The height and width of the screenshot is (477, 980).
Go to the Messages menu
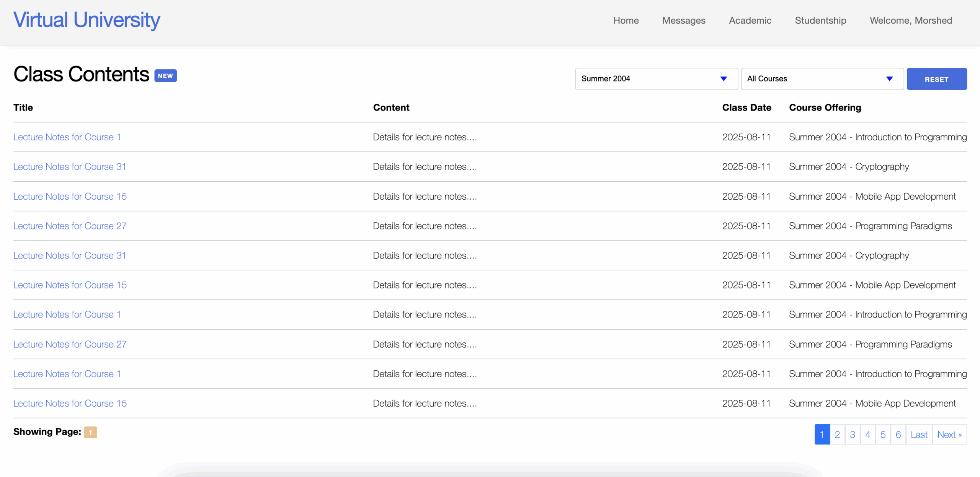point(684,21)
